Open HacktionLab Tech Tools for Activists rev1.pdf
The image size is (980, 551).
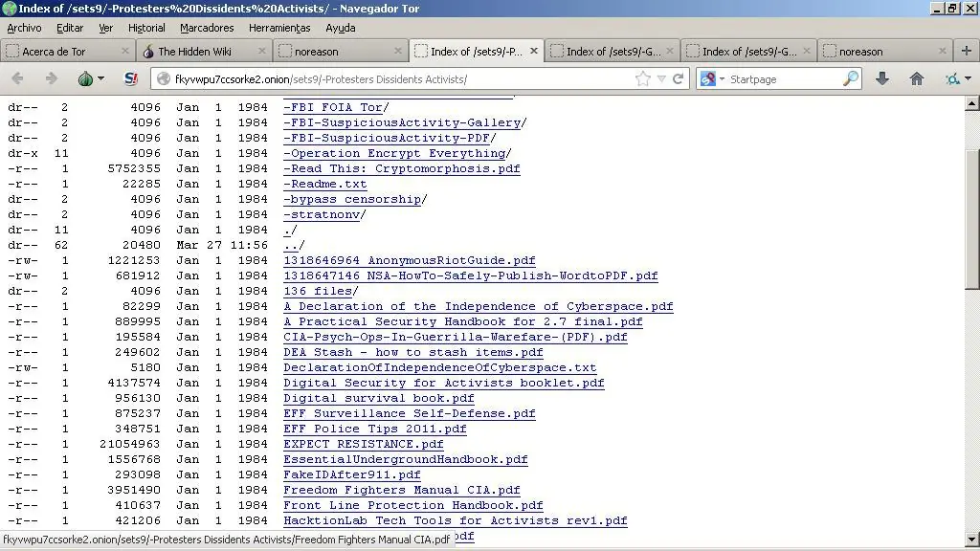[x=455, y=520]
